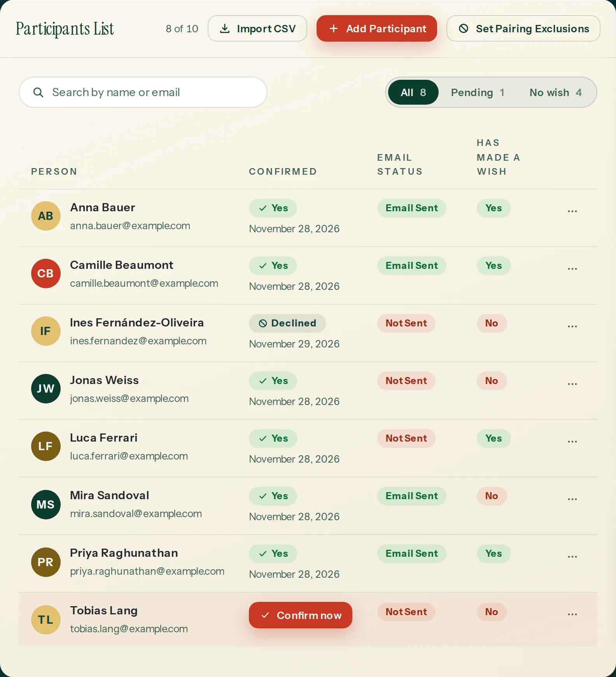Open the row actions menu for Camille Beaumont

coord(572,268)
